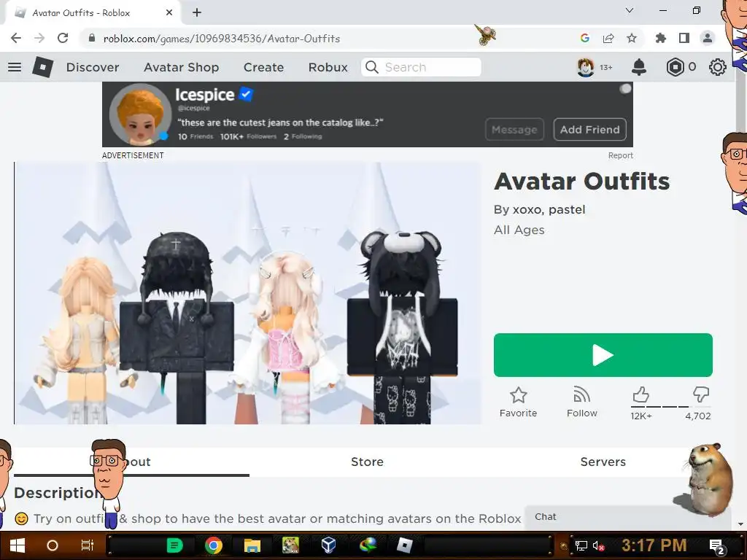Click the game preview thumbnail image
This screenshot has height=560, width=747.
[248, 293]
